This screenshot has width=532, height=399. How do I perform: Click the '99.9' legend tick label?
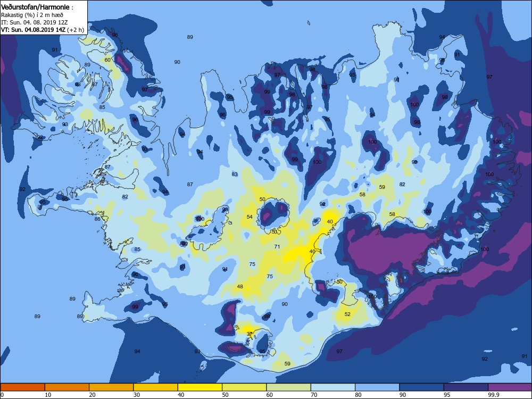(493, 395)
